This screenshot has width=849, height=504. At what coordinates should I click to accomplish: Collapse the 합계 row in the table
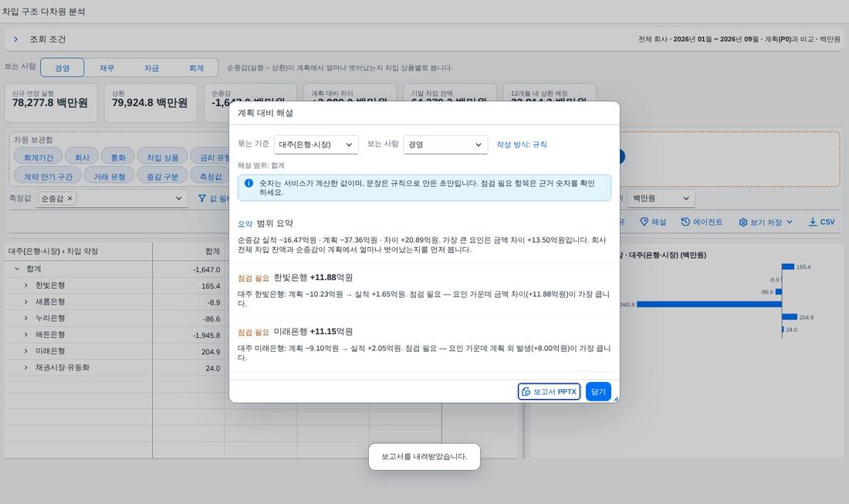coord(17,269)
